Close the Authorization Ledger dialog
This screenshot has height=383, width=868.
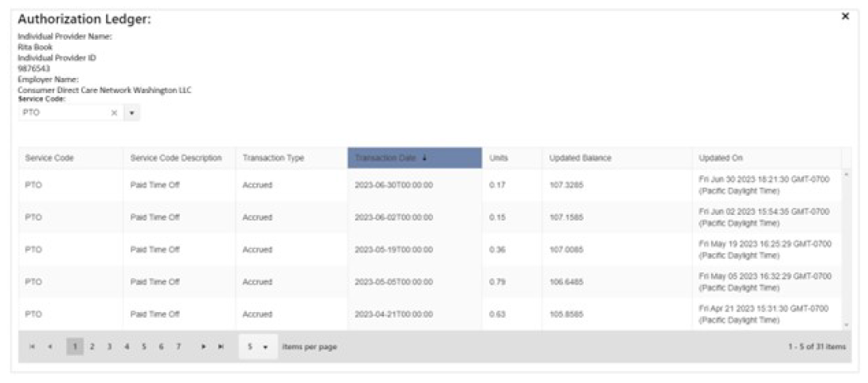click(x=845, y=17)
